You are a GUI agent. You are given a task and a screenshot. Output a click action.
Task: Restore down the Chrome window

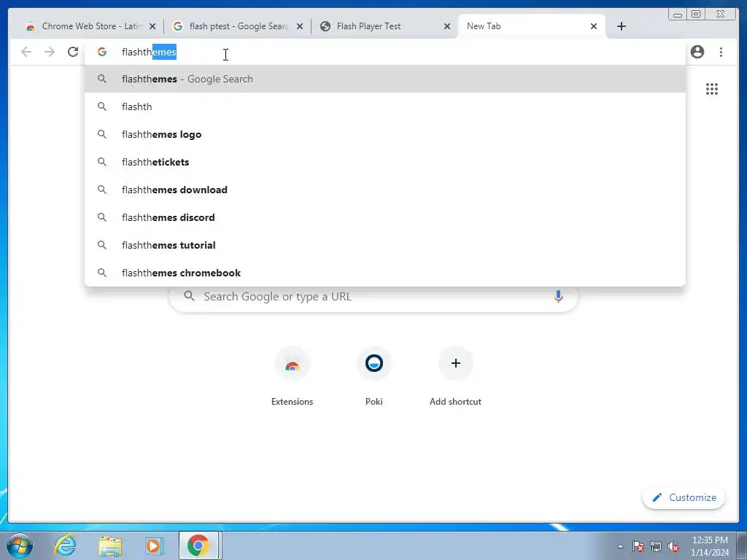695,15
